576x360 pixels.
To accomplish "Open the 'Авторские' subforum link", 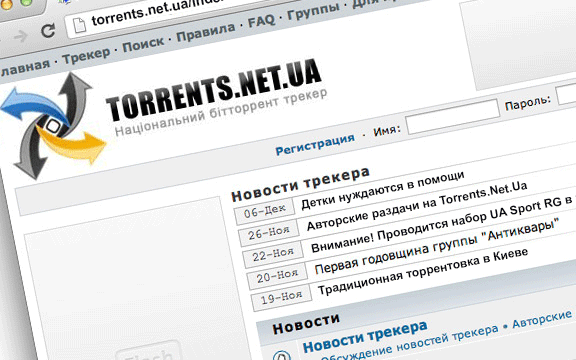I will tap(542, 318).
